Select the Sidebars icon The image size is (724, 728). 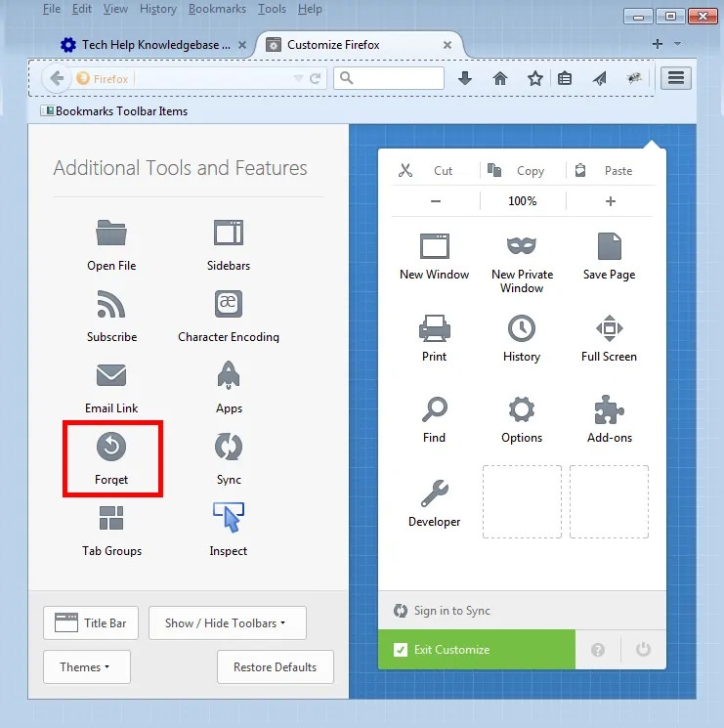pos(229,233)
